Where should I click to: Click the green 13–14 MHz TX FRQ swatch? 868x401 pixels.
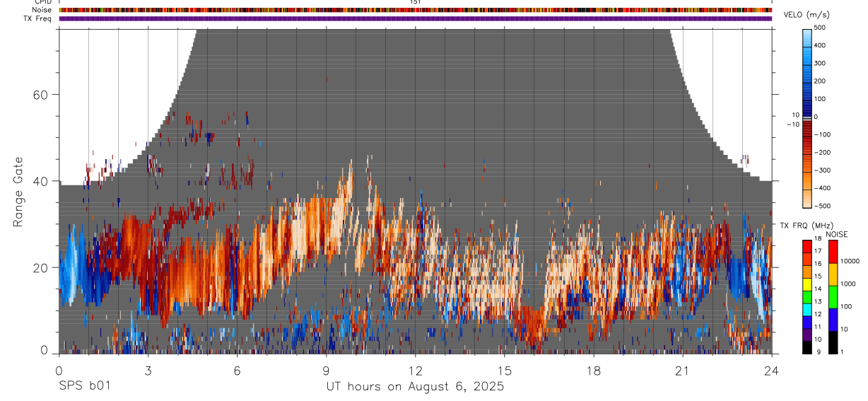[807, 296]
